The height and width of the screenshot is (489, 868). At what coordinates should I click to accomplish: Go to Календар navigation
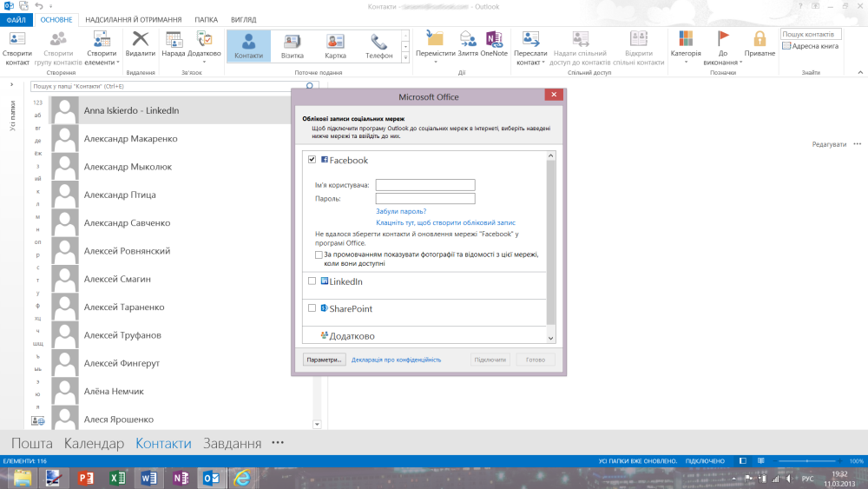94,443
